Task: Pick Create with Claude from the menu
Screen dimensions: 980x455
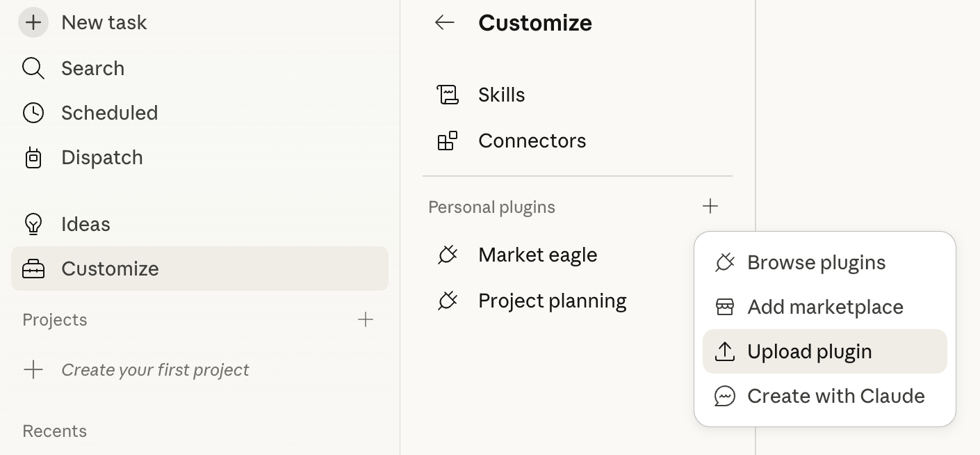Action: click(x=835, y=396)
